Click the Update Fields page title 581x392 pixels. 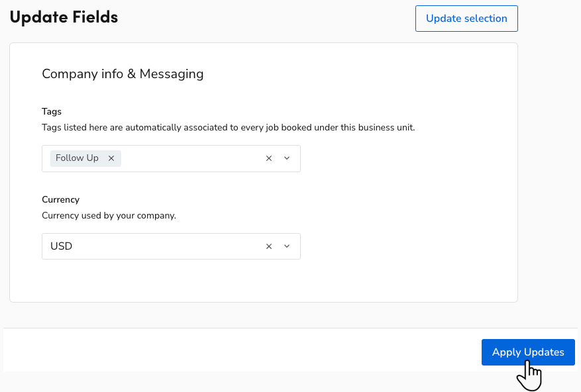(x=64, y=17)
